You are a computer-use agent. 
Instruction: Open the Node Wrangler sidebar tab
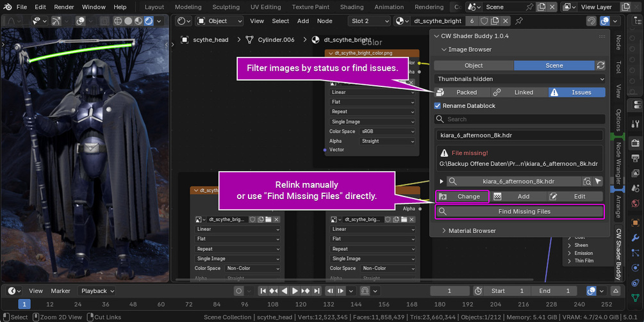[x=618, y=163]
